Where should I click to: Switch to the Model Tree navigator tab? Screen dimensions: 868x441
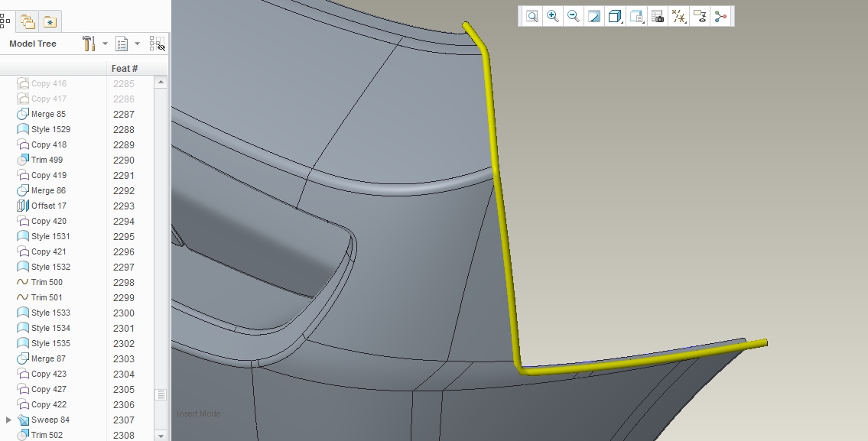click(5, 21)
